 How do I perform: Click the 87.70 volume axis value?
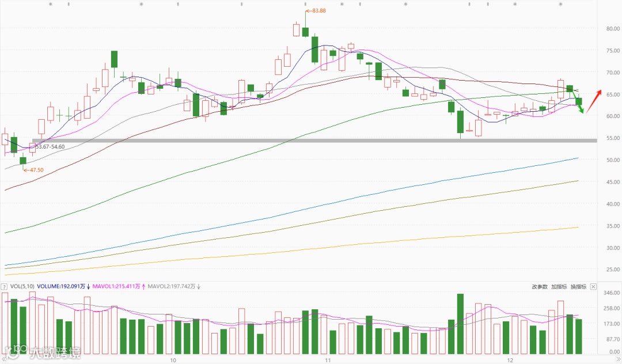click(x=613, y=339)
